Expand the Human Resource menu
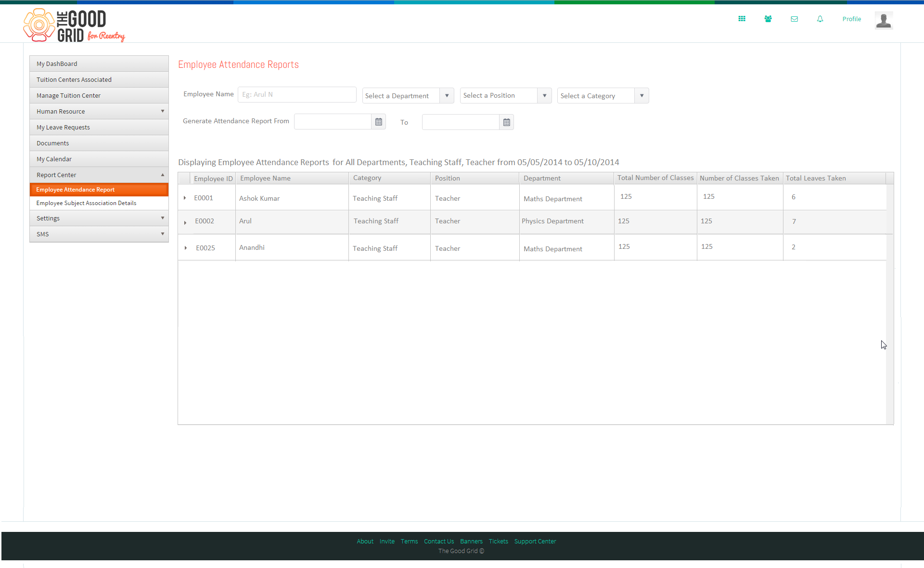 (x=99, y=111)
